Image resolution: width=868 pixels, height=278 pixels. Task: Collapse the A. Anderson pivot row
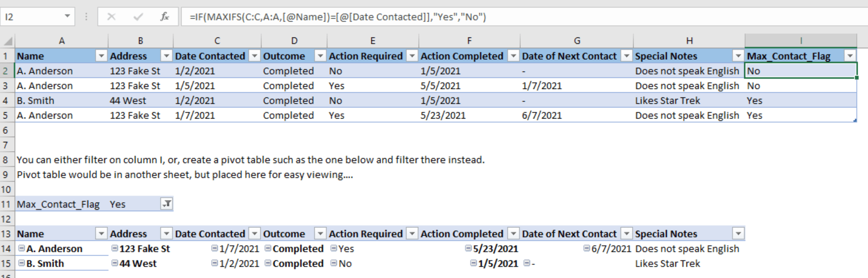point(22,248)
